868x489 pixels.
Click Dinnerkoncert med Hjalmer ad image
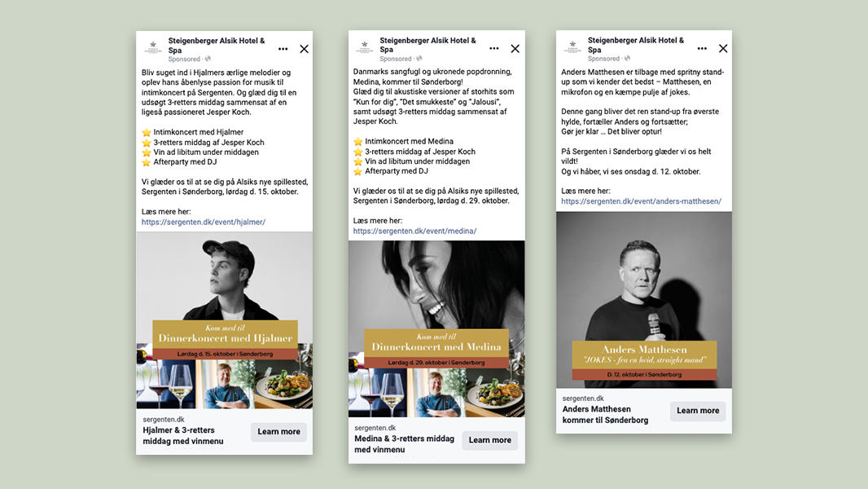[224, 320]
